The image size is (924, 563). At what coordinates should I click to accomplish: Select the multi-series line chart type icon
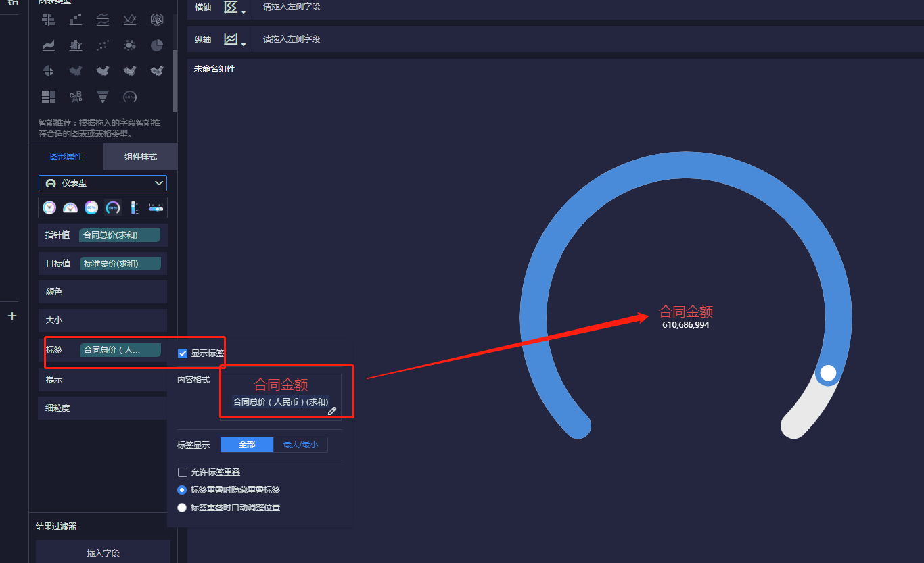click(103, 20)
